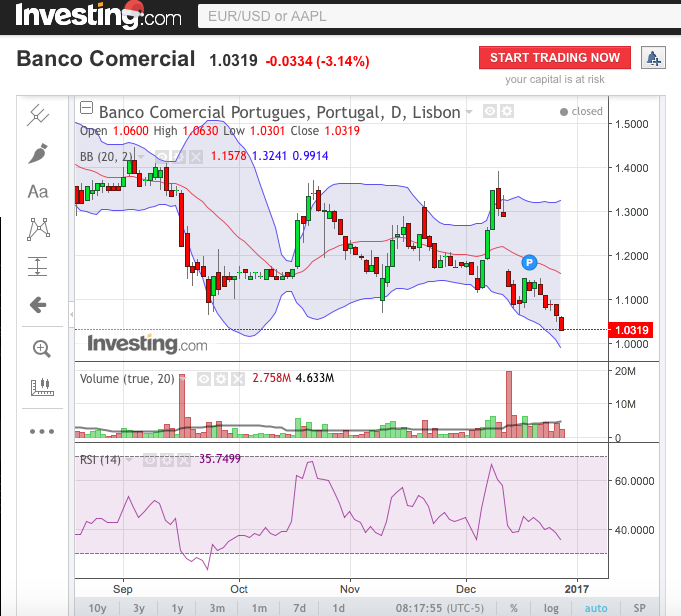Click RSI value 35.7499

(220, 459)
